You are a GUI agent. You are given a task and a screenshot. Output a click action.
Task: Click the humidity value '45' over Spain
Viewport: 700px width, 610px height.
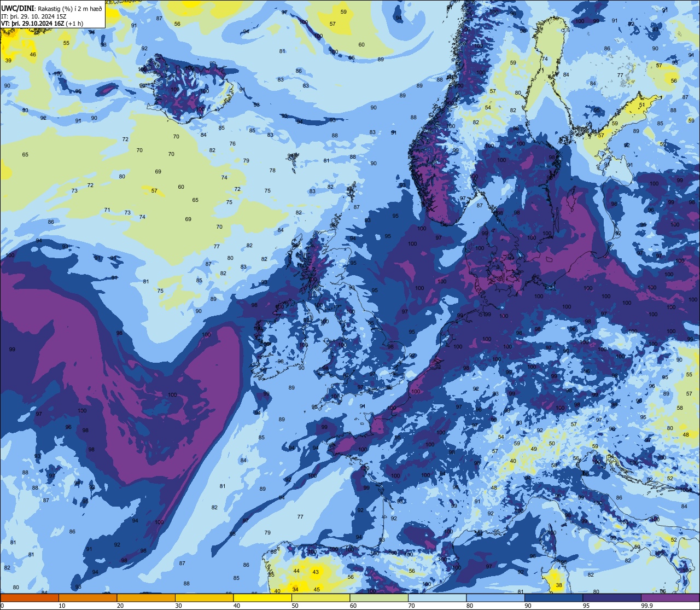point(317,589)
